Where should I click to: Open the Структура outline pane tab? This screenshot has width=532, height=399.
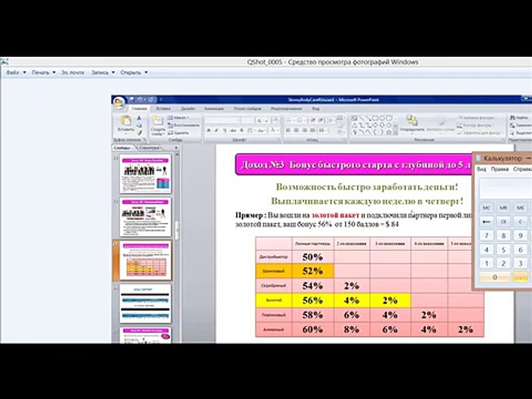(x=149, y=147)
